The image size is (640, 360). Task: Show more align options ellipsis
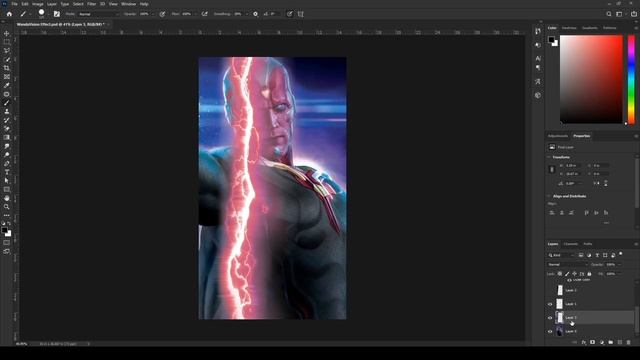pos(606,223)
